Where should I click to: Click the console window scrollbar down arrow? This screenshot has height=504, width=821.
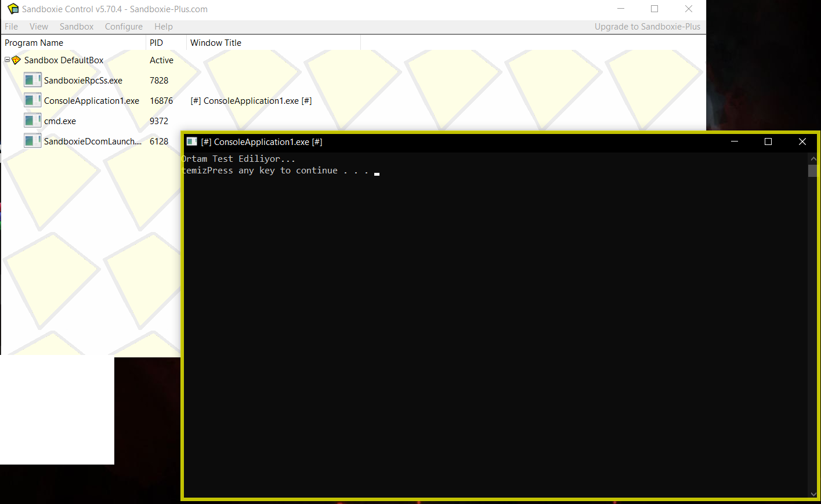pos(813,494)
